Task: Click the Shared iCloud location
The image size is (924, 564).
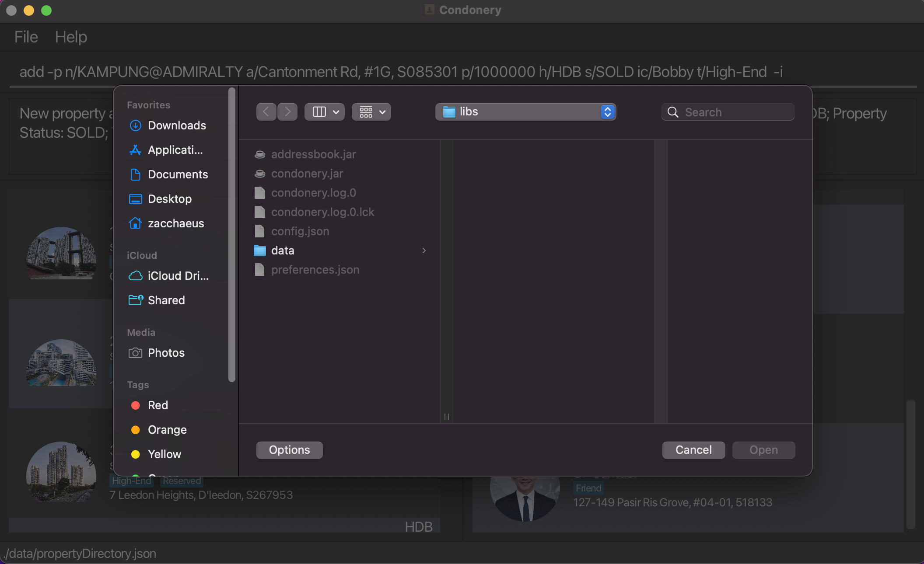Action: [166, 300]
